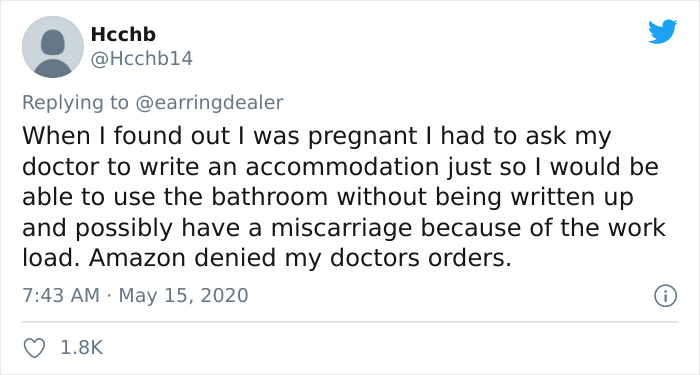Visit the @earringdealer profile link

pos(208,103)
